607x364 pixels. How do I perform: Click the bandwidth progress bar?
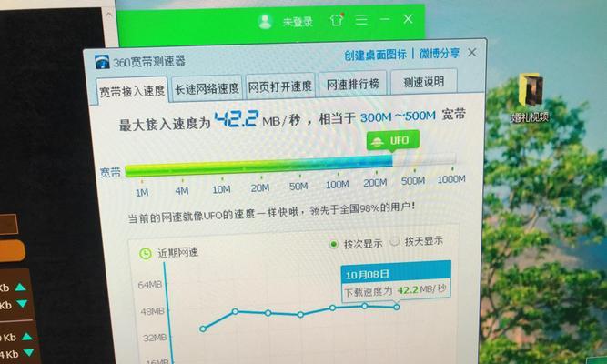click(x=289, y=167)
